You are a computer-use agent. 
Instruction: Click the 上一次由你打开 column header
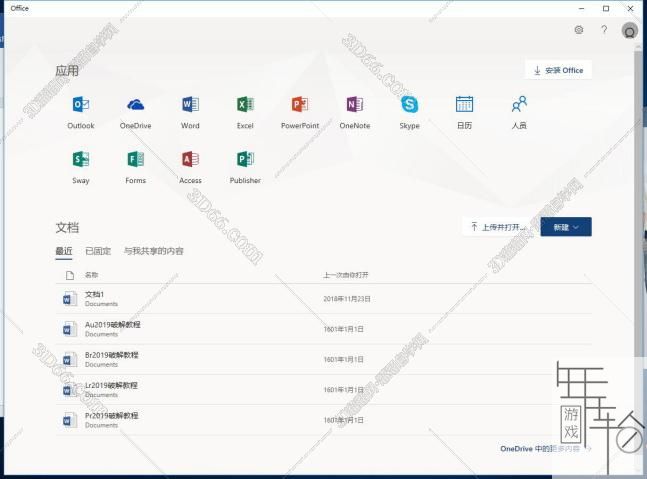pyautogui.click(x=346, y=275)
